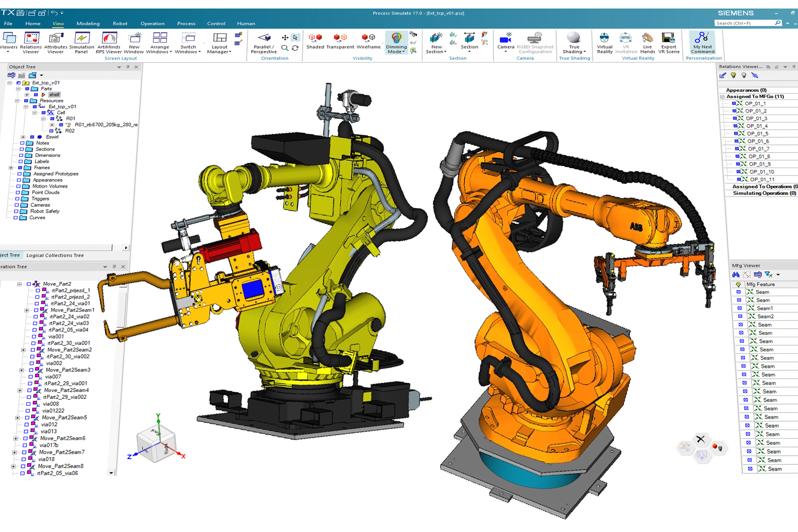This screenshot has height=532, width=798.
Task: Click the save icon in title bar
Action: 20,13
